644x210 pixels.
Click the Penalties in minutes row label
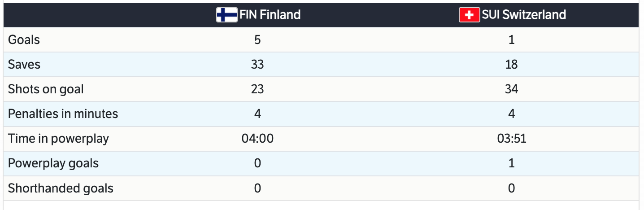click(63, 114)
